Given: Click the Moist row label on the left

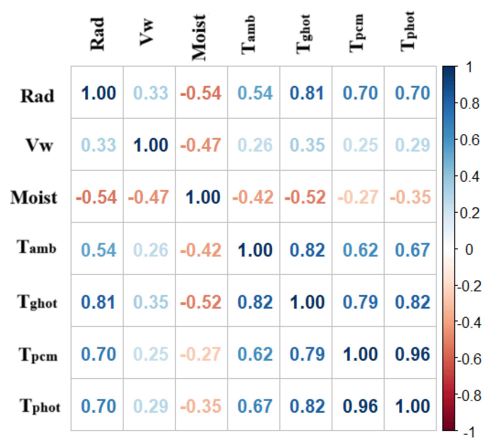Looking at the screenshot, I should (x=34, y=197).
